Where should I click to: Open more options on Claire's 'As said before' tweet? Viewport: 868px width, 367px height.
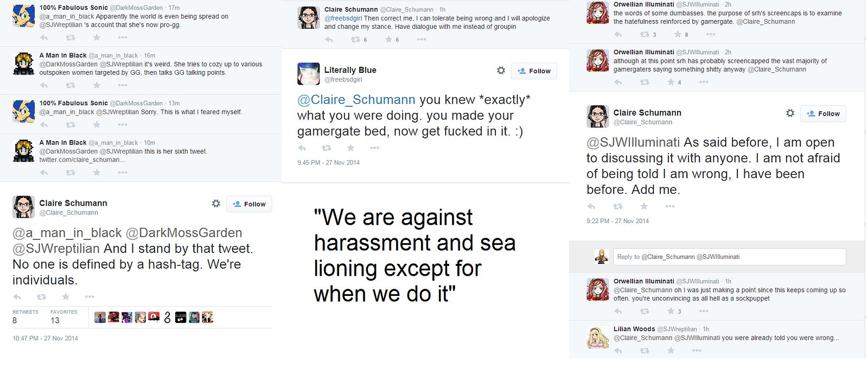(x=670, y=206)
